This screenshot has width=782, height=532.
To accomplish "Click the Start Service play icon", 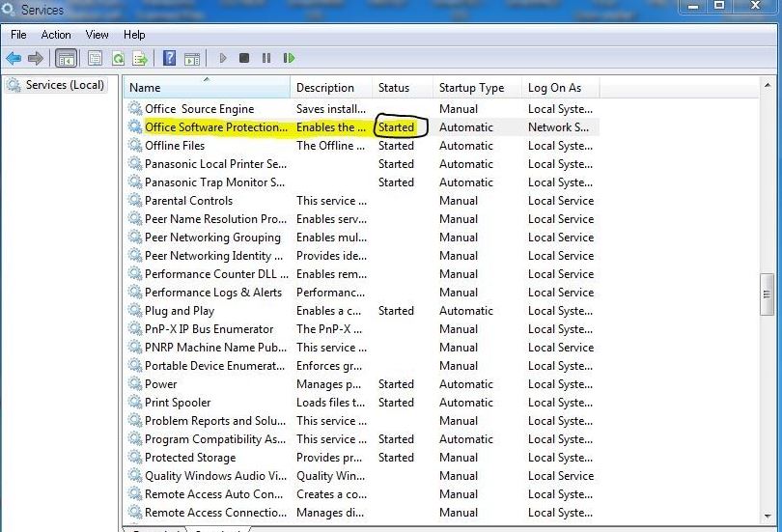I will click(223, 59).
